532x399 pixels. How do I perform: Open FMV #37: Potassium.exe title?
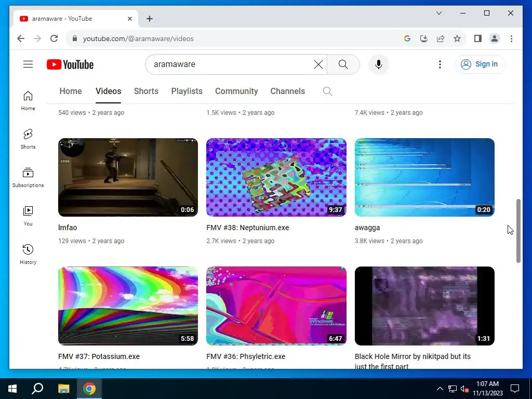click(99, 356)
